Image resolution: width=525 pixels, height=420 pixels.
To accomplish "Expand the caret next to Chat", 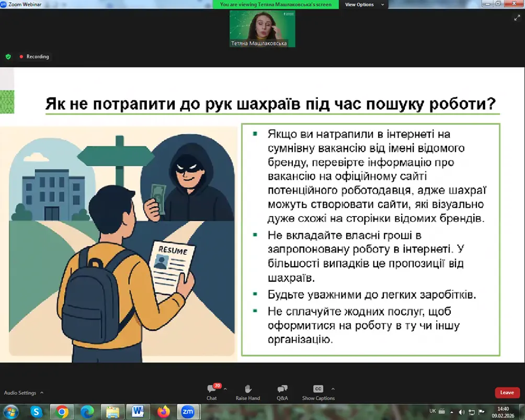I will tap(225, 389).
